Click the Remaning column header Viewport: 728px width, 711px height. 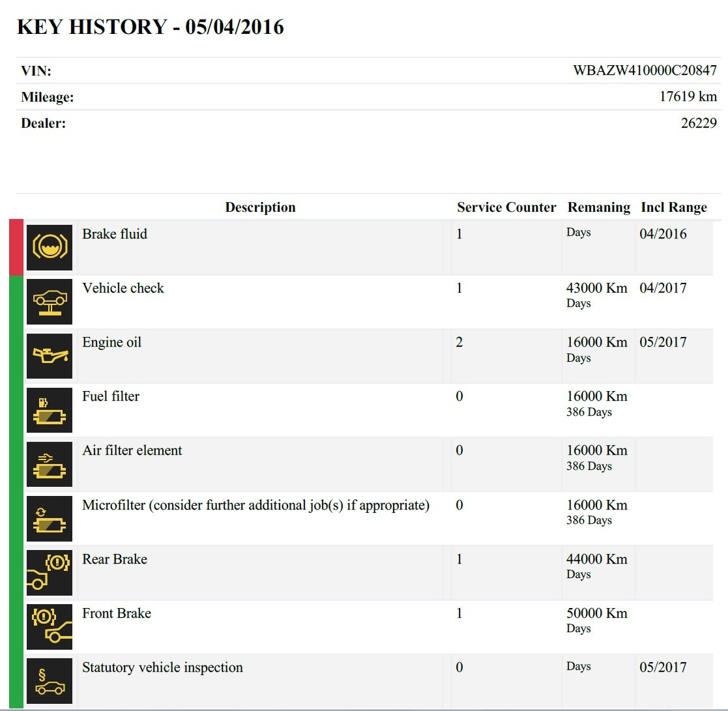[599, 207]
